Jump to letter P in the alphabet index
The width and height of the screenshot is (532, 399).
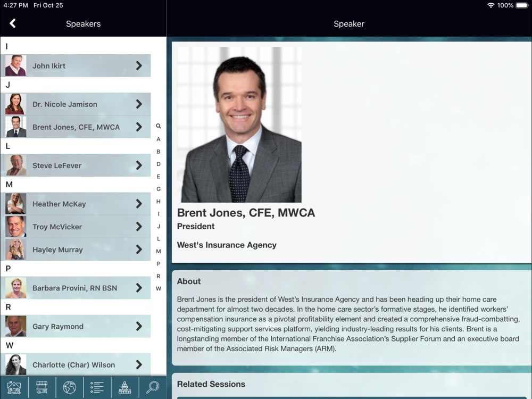click(159, 264)
